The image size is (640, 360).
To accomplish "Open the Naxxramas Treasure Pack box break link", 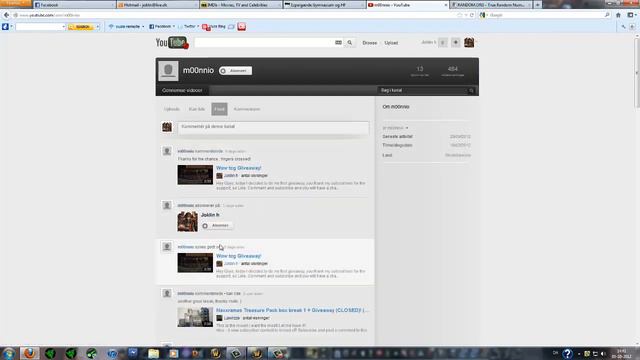I will (x=292, y=310).
